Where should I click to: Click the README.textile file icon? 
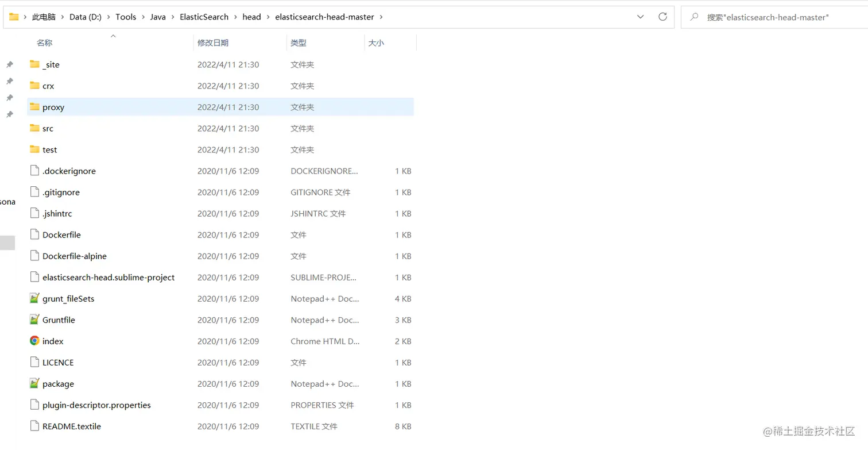(x=34, y=426)
